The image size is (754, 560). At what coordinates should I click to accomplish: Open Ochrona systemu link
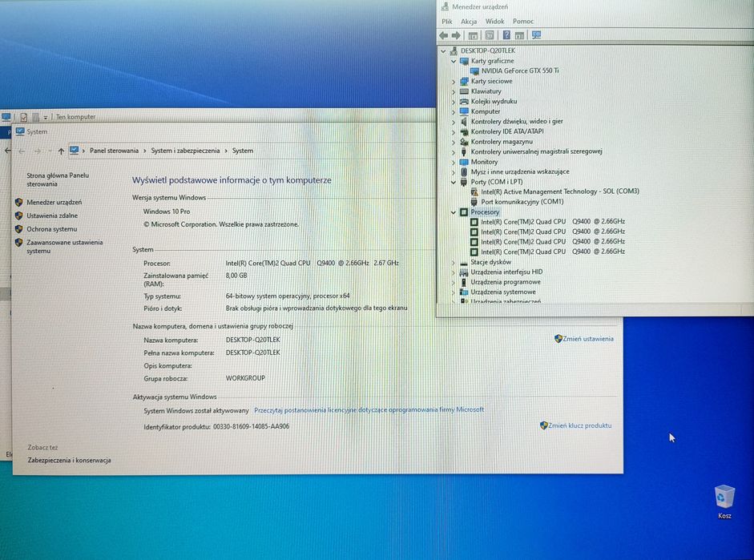coord(51,229)
